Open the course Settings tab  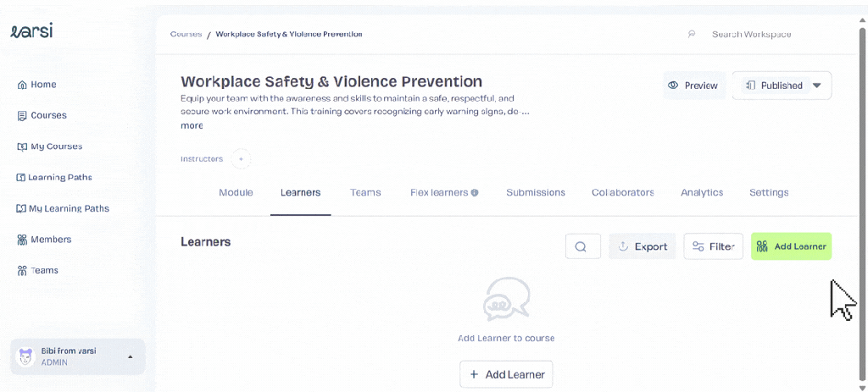click(769, 192)
